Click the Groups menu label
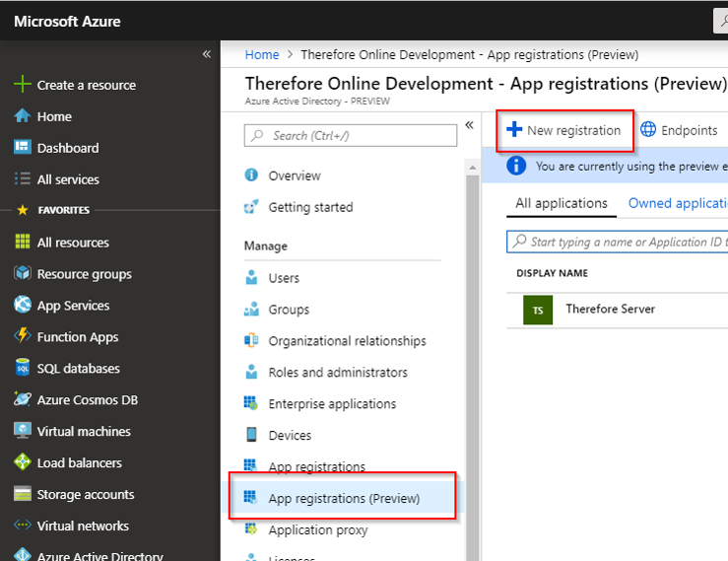728x561 pixels. 289,310
